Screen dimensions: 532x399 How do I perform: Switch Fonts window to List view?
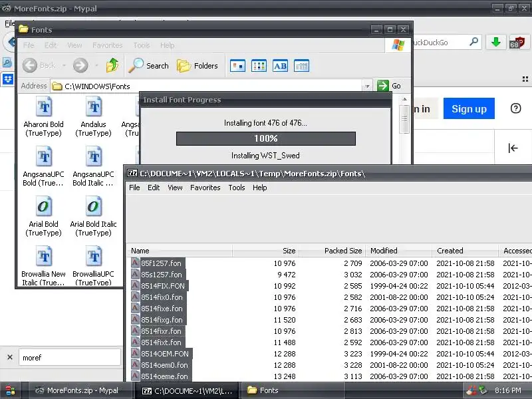259,65
